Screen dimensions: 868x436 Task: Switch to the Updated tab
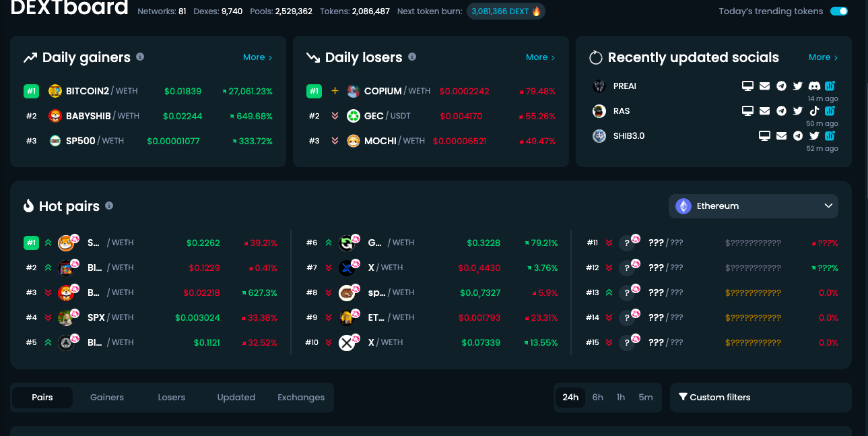(236, 397)
